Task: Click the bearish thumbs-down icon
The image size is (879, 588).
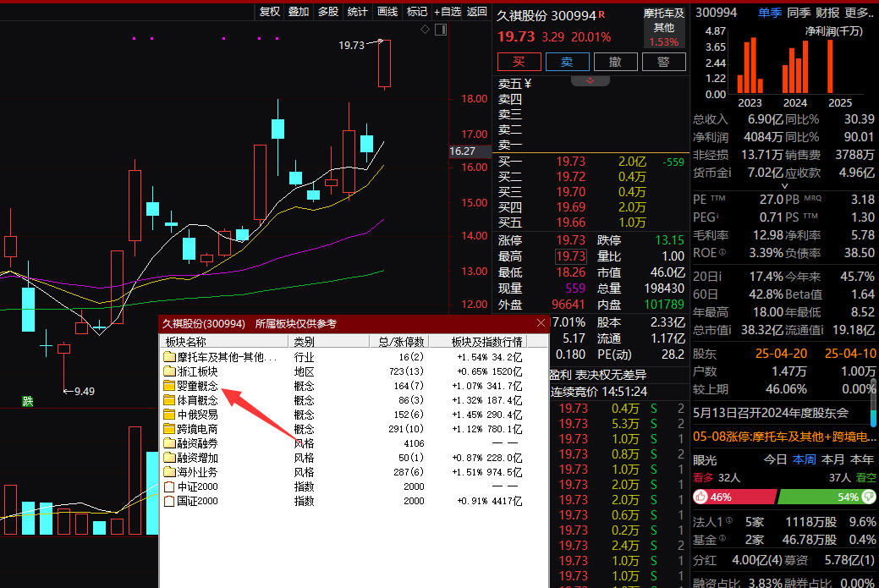Action: coord(868,497)
